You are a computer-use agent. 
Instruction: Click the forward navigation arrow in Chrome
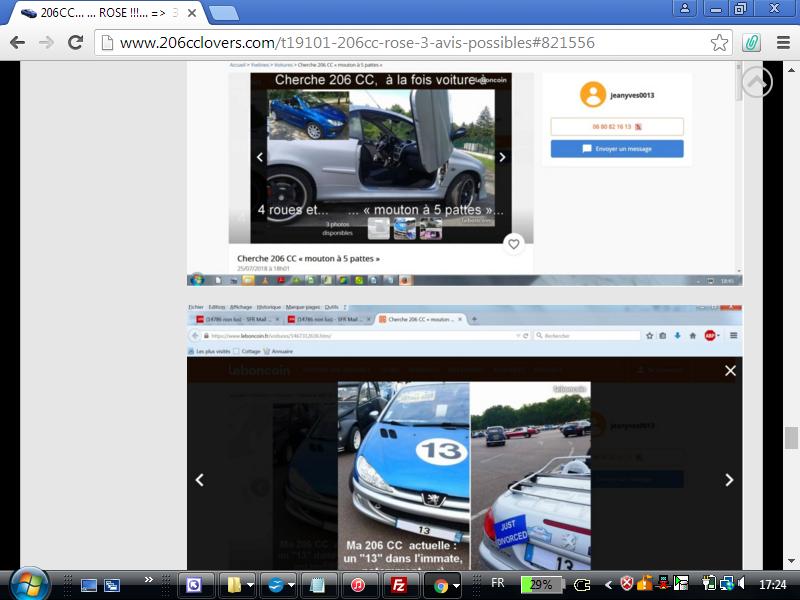[46, 42]
